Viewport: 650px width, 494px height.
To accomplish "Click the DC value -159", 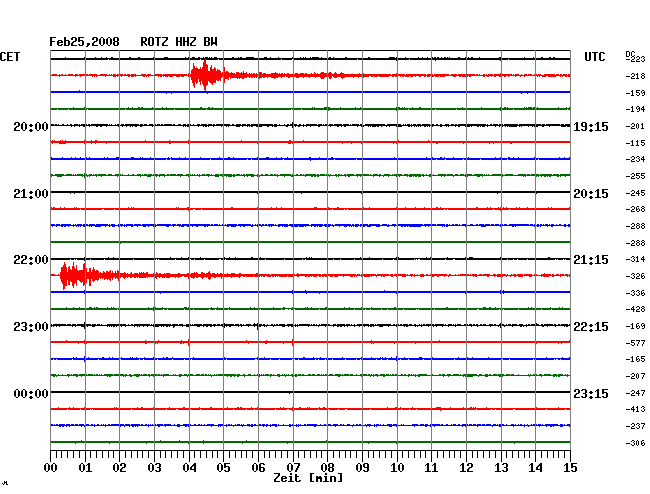I will (x=635, y=93).
